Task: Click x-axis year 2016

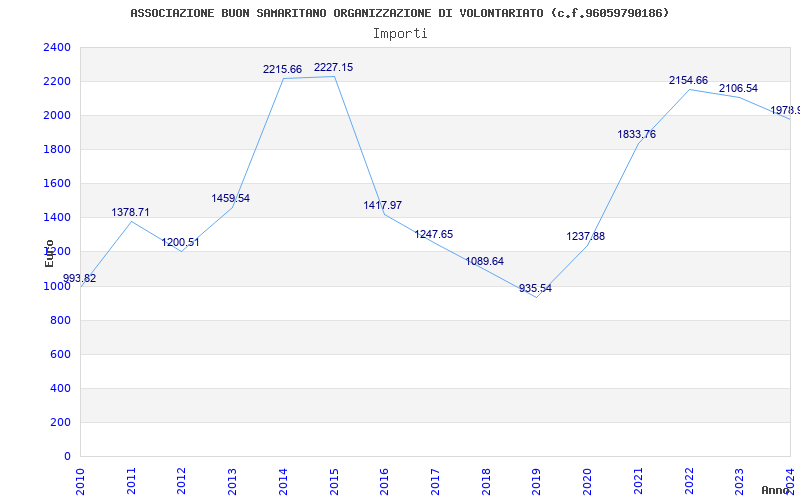Action: tap(385, 481)
